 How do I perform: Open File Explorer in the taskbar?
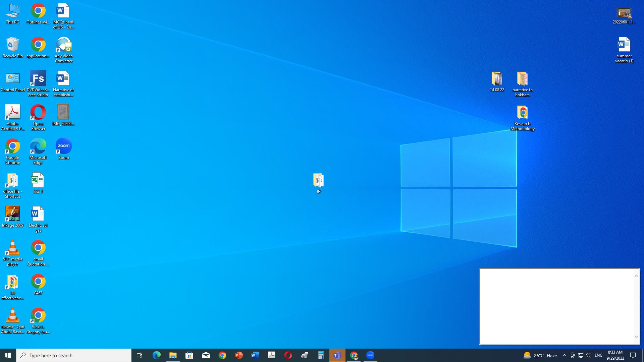point(173,355)
